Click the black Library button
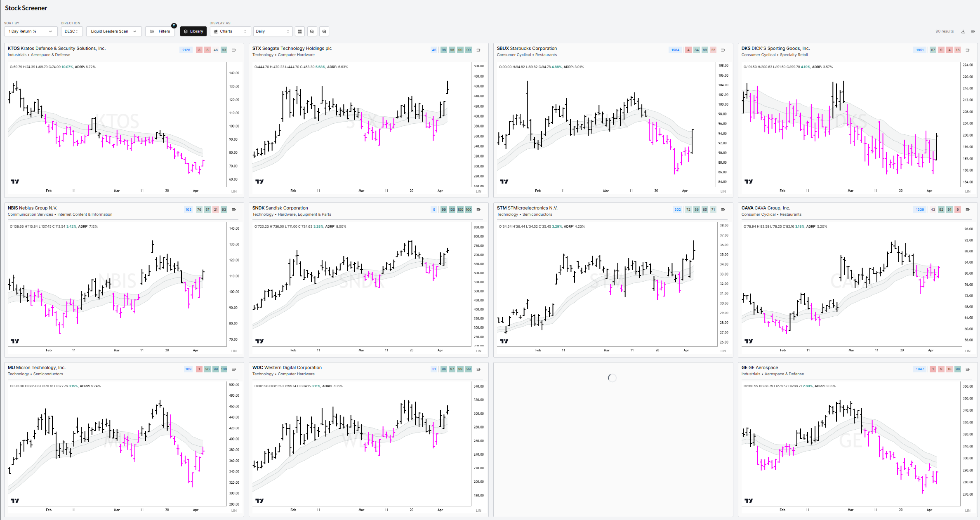This screenshot has height=520, width=980. point(193,31)
